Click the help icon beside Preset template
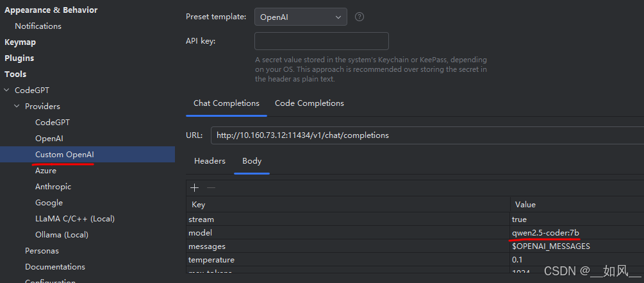 (x=359, y=17)
